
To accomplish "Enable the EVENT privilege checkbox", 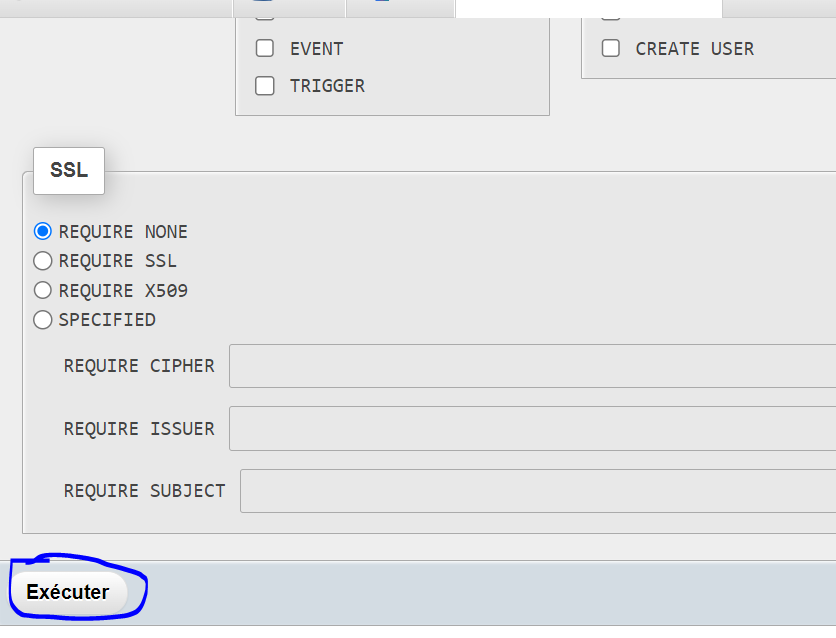I will click(265, 48).
